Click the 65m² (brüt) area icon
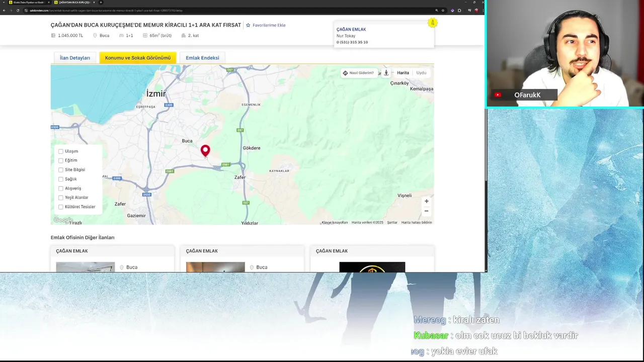The width and height of the screenshot is (644, 362). (145, 36)
